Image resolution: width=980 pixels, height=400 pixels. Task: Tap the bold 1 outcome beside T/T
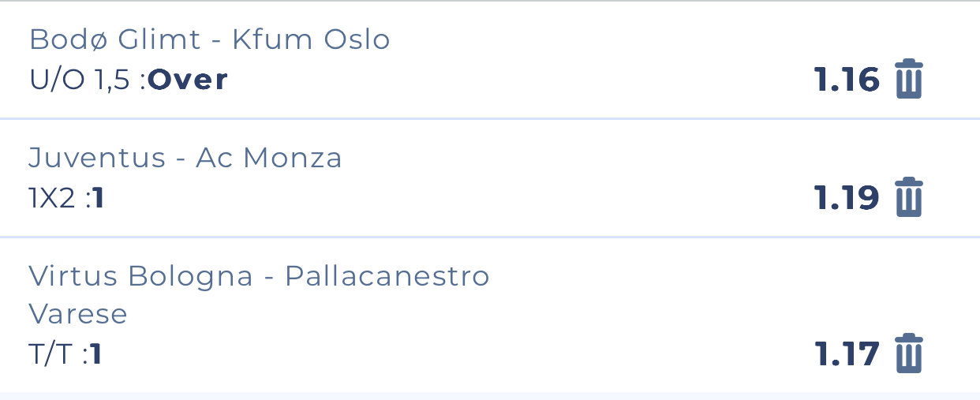point(96,354)
